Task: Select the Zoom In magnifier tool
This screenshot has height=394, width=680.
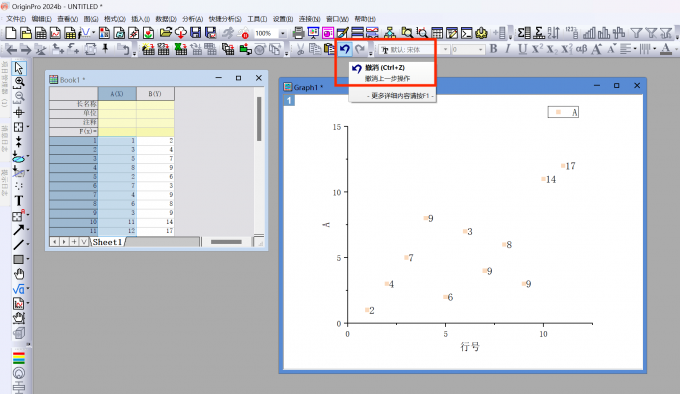Action: [x=19, y=82]
